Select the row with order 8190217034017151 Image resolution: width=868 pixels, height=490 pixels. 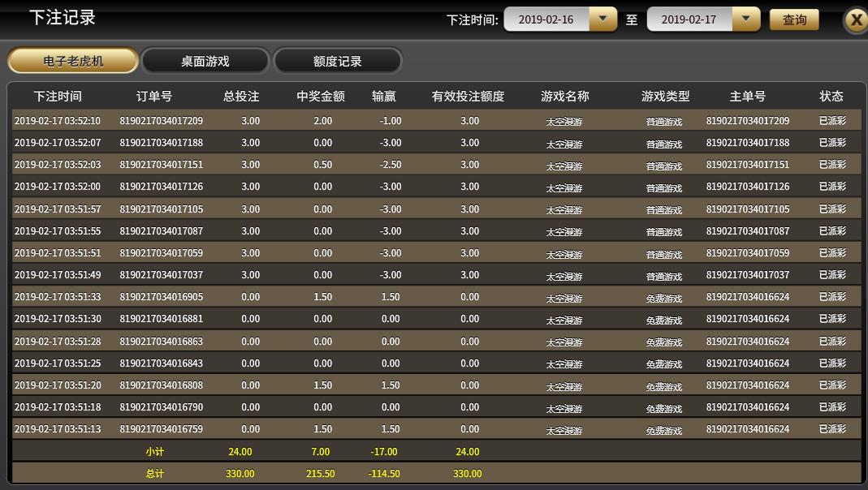click(436, 164)
